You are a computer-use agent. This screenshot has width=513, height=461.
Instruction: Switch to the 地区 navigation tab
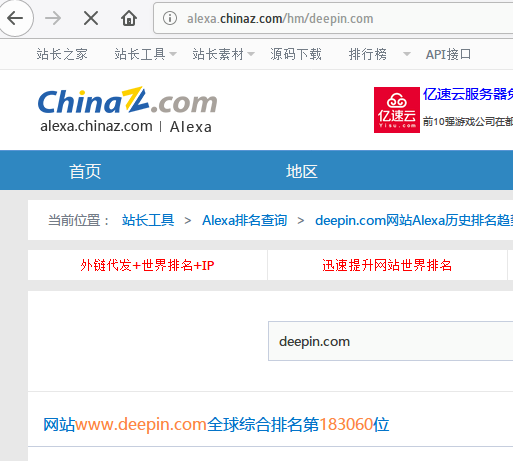click(x=302, y=171)
